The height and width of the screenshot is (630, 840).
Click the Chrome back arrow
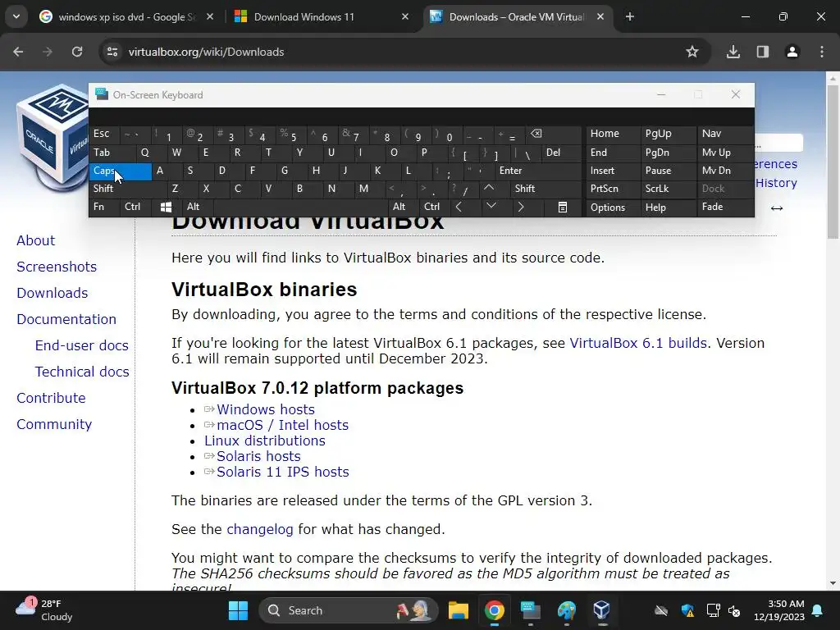18,52
